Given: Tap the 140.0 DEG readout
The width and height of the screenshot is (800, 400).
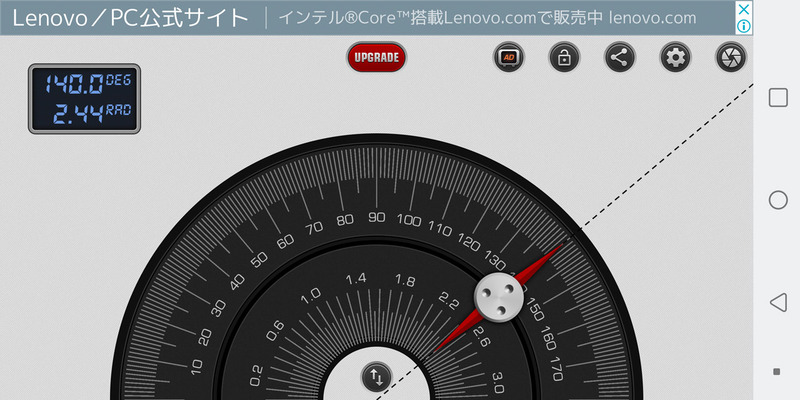Looking at the screenshot, I should pyautogui.click(x=88, y=83).
